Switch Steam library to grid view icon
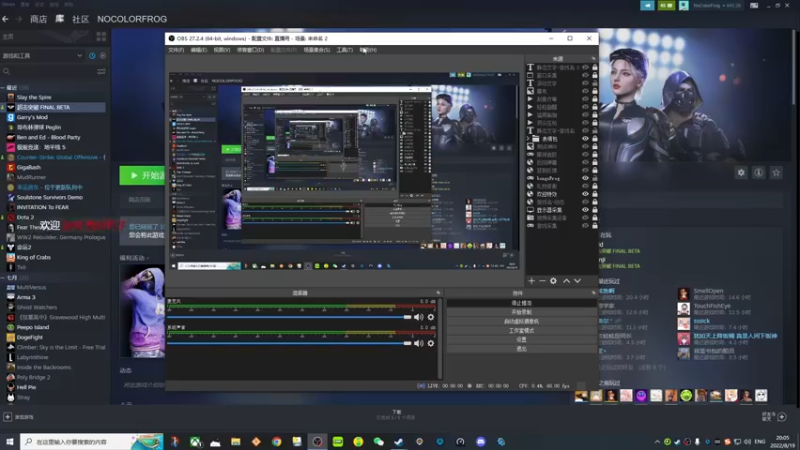 click(x=101, y=37)
